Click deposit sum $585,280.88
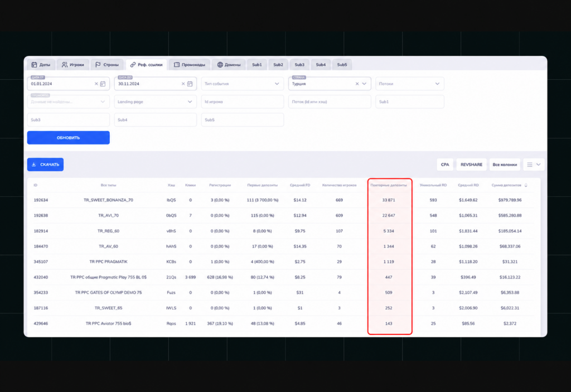The height and width of the screenshot is (392, 571). click(x=510, y=215)
